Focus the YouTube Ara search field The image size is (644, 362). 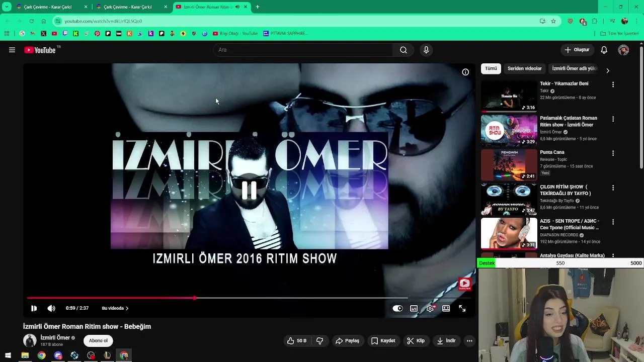(303, 50)
